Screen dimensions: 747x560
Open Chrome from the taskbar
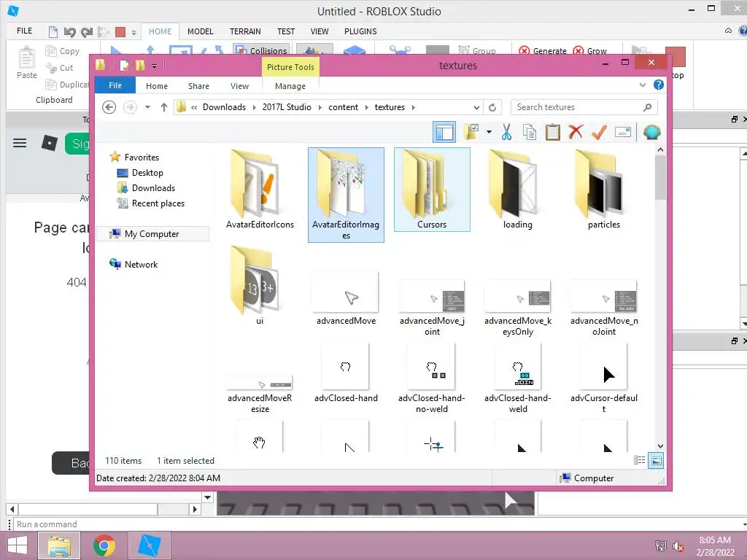[x=104, y=545]
